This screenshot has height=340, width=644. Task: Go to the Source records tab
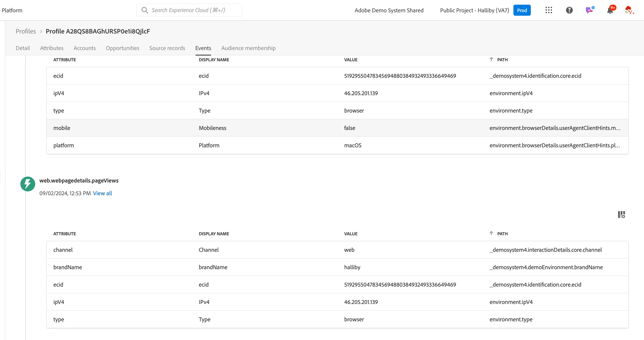[167, 48]
